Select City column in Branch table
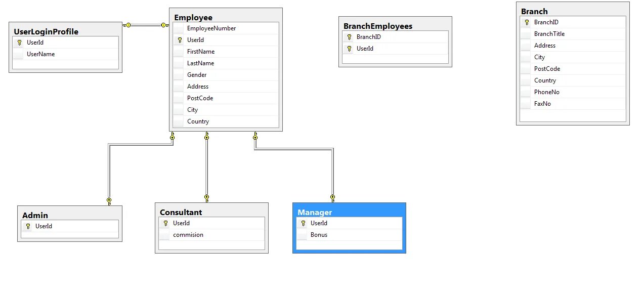This screenshot has width=644, height=292. tap(573, 57)
